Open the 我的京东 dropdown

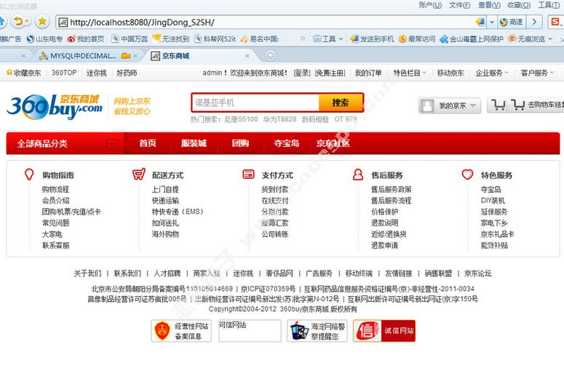[x=450, y=106]
